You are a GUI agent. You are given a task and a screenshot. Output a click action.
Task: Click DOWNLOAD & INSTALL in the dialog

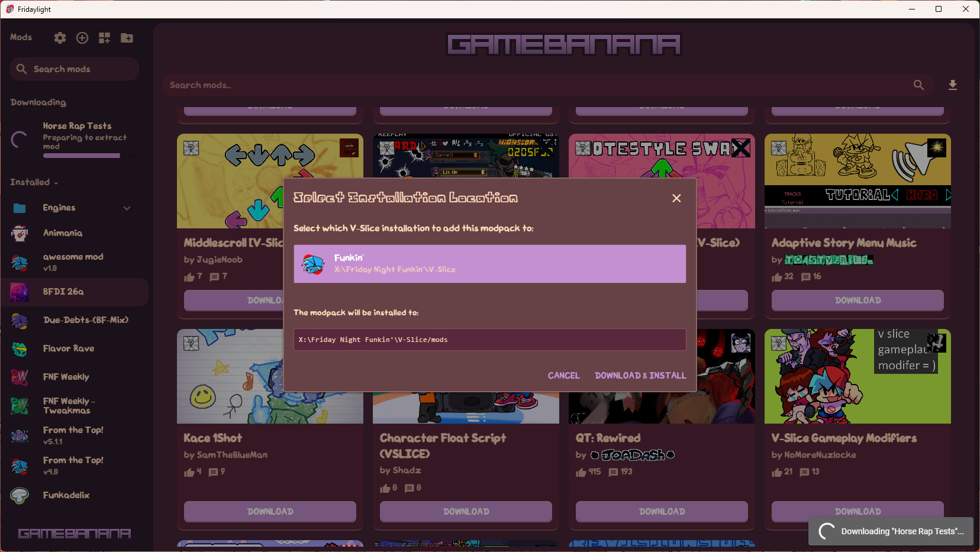pyautogui.click(x=640, y=375)
